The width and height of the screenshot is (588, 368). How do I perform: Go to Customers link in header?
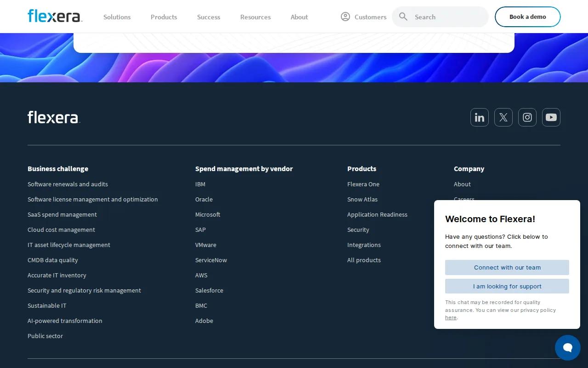[370, 17]
